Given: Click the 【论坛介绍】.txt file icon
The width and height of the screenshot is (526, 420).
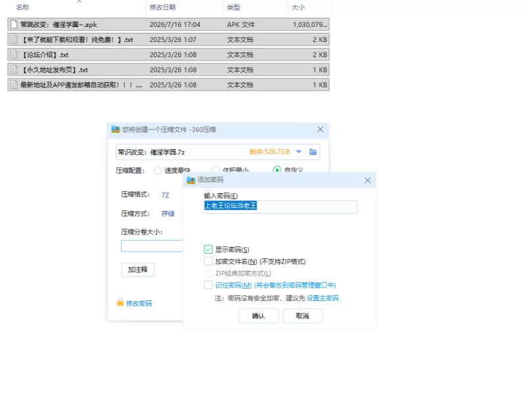Looking at the screenshot, I should point(14,55).
